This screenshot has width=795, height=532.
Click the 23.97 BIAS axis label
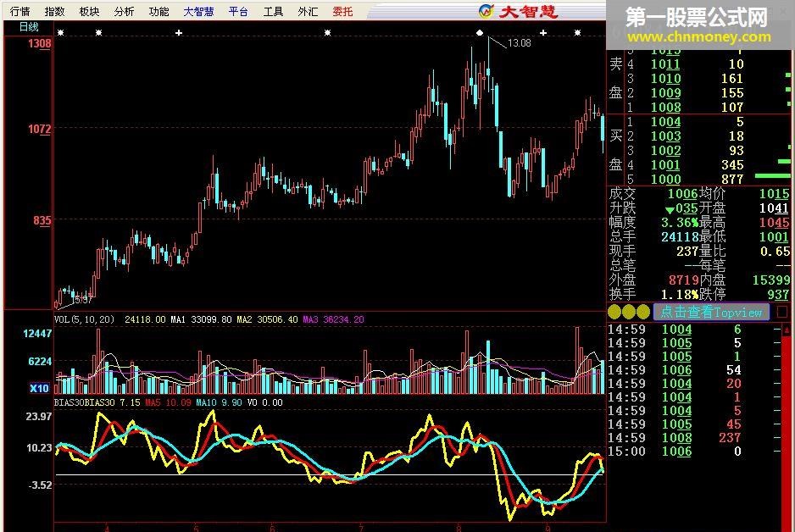(39, 417)
